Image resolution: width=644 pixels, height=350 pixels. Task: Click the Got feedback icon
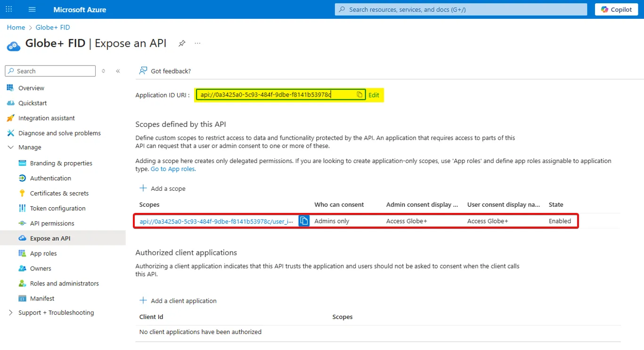pos(143,71)
